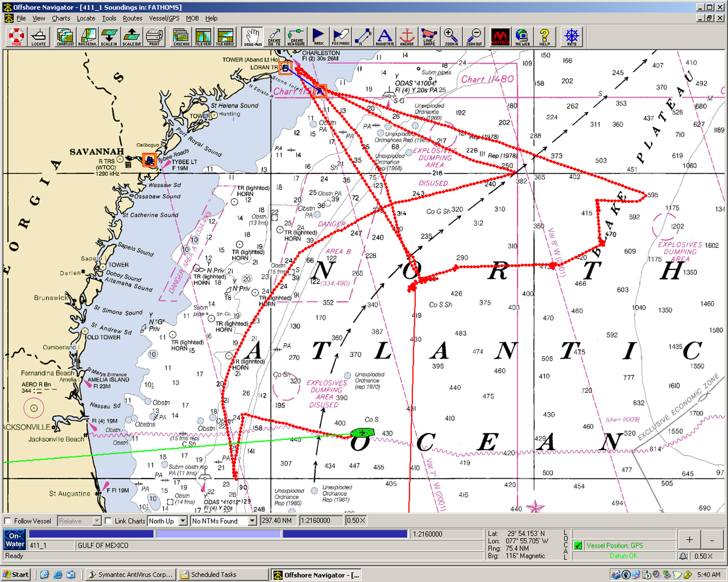
Task: Click the Tile Horiz icon
Action: click(225, 37)
